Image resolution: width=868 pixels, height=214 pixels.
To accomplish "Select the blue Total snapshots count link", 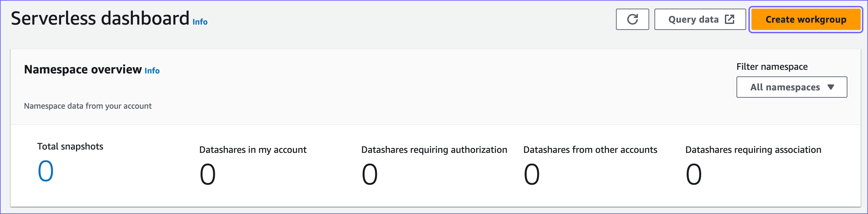I will pyautogui.click(x=45, y=172).
